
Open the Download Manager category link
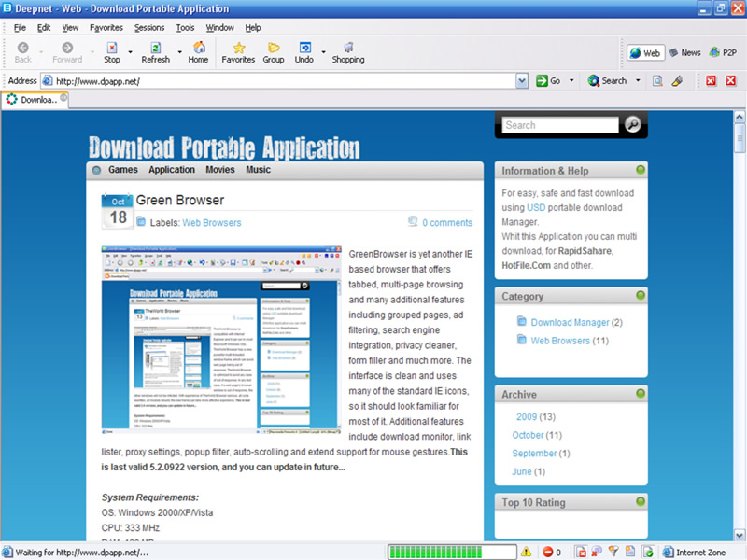coord(570,322)
